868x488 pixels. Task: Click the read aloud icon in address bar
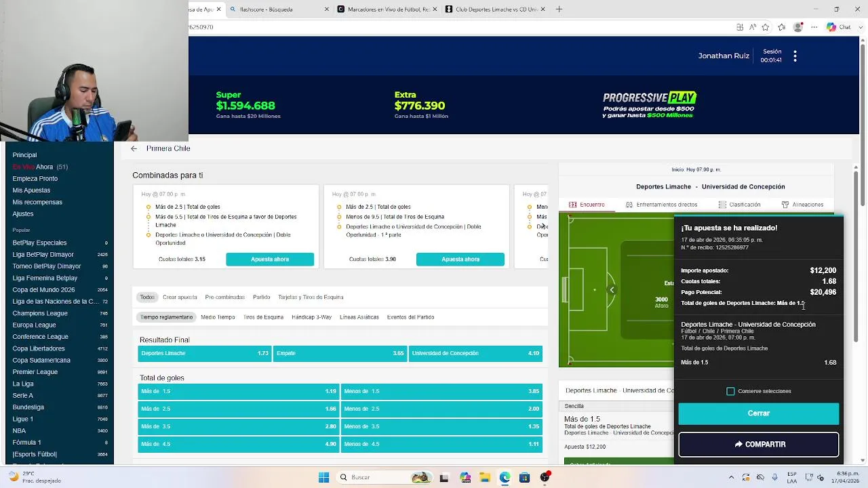coord(753,27)
